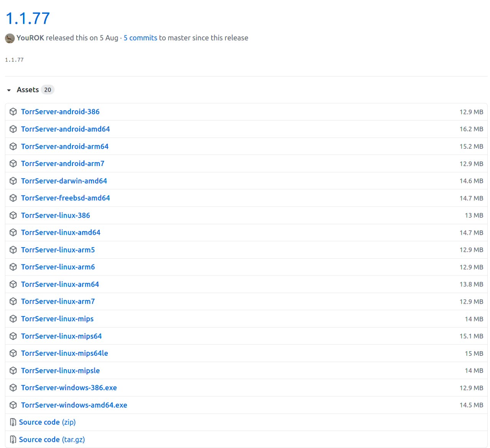
Task: Click package icon beside TorrServer-darwin-amd64
Action: [x=13, y=181]
